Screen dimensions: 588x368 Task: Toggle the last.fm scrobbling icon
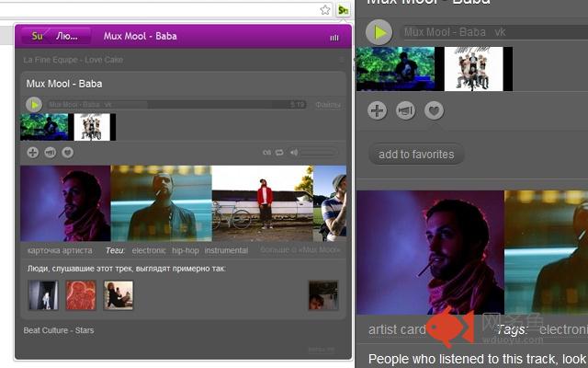pos(267,152)
